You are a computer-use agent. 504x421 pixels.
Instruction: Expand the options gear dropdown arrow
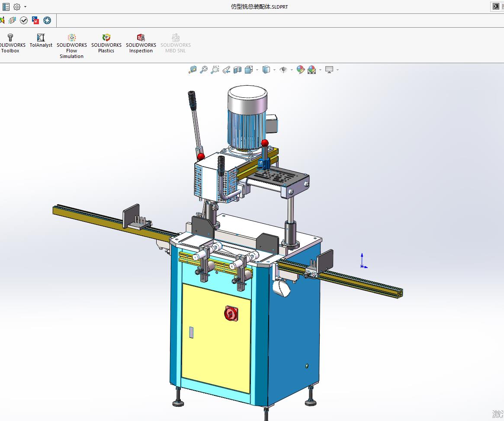[26, 7]
